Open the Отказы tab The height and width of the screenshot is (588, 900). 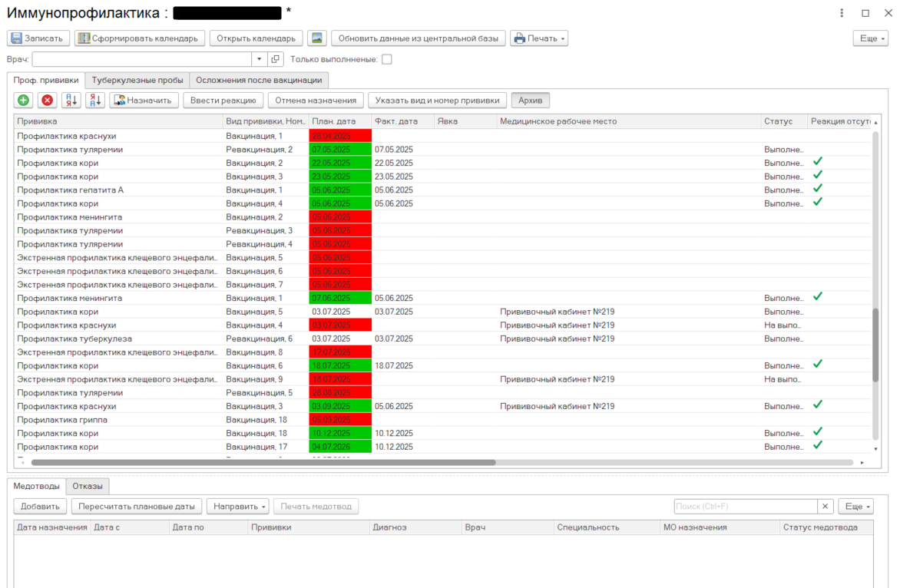point(88,486)
